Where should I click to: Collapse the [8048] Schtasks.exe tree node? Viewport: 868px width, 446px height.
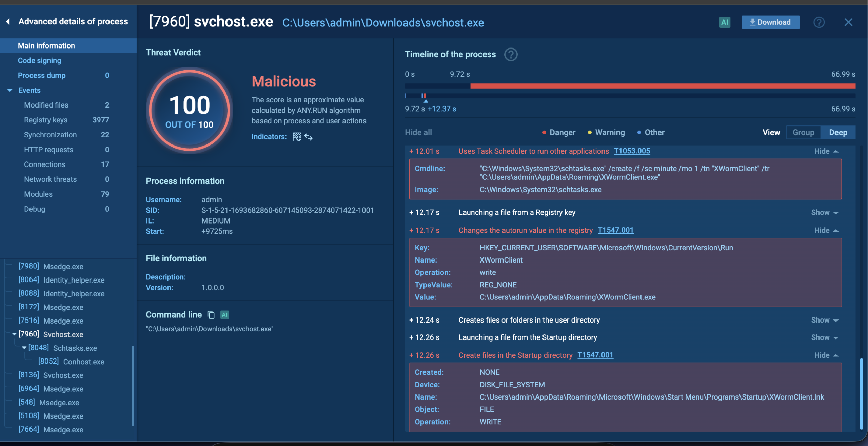[x=24, y=348]
